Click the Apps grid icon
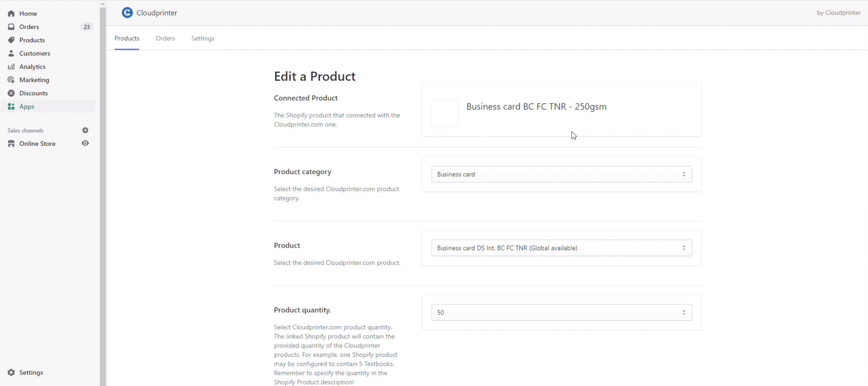 [11, 107]
